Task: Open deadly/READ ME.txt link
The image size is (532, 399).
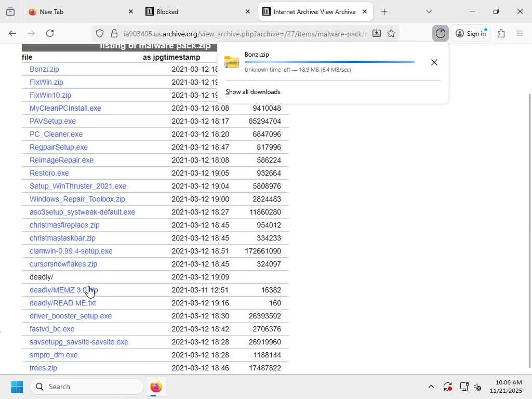Action: pyautogui.click(x=62, y=303)
